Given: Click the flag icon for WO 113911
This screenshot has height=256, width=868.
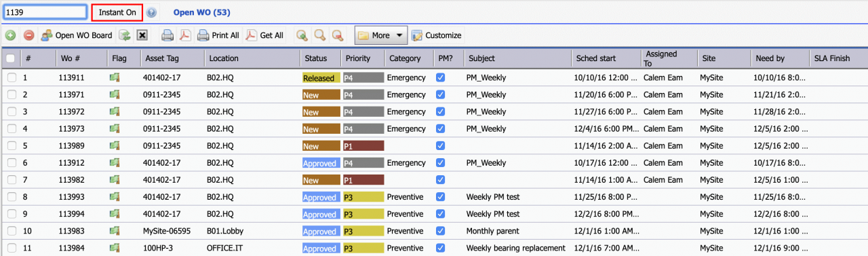Looking at the screenshot, I should coord(114,77).
